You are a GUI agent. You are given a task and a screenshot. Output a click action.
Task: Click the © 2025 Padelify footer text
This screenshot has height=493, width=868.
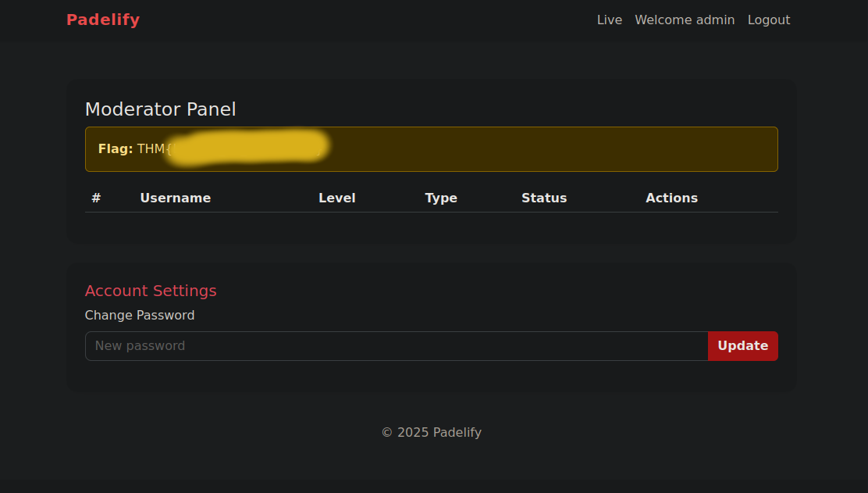click(x=431, y=433)
